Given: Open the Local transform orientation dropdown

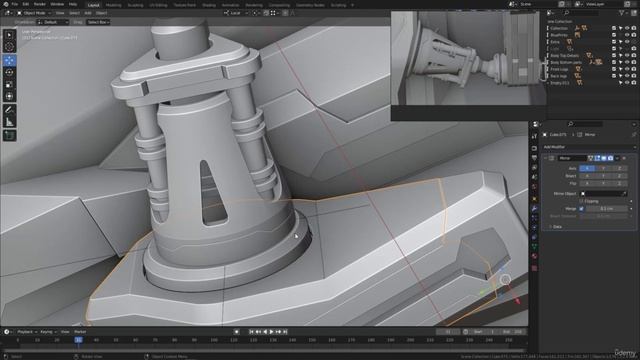Looking at the screenshot, I should pyautogui.click(x=237, y=13).
